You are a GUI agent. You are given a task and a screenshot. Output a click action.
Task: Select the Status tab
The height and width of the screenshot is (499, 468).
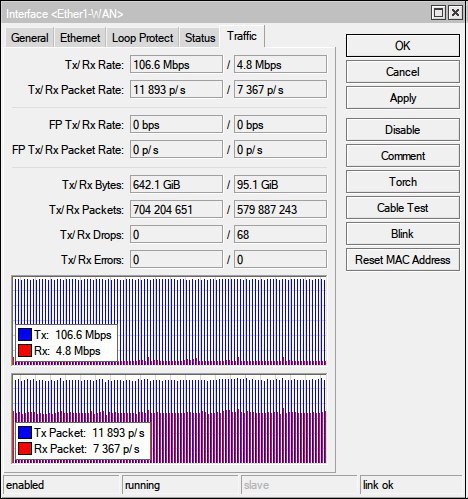200,38
